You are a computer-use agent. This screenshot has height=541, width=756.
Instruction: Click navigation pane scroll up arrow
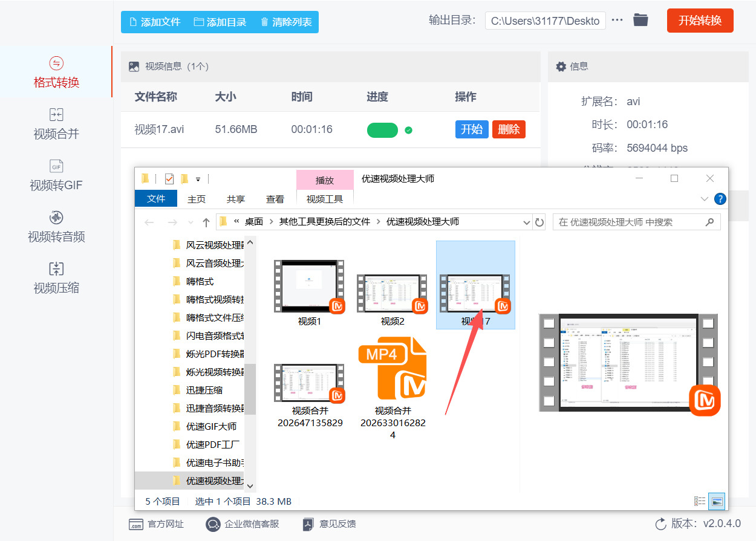pyautogui.click(x=250, y=242)
